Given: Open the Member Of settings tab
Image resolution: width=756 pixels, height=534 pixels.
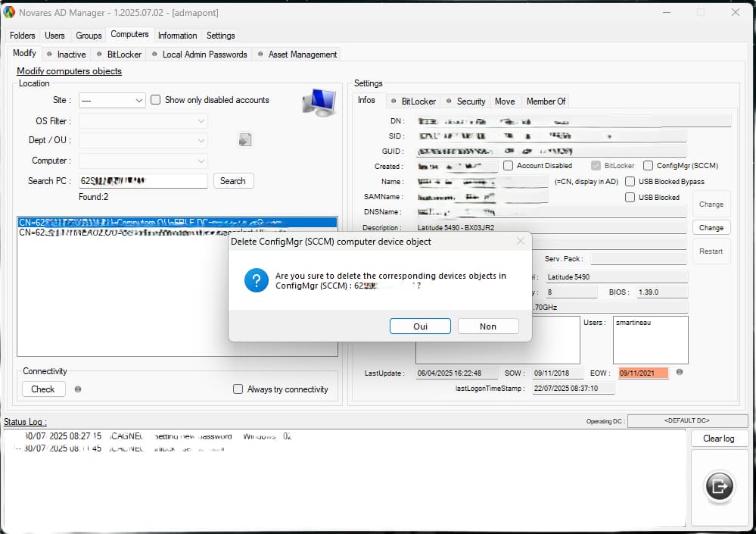Looking at the screenshot, I should pyautogui.click(x=546, y=101).
